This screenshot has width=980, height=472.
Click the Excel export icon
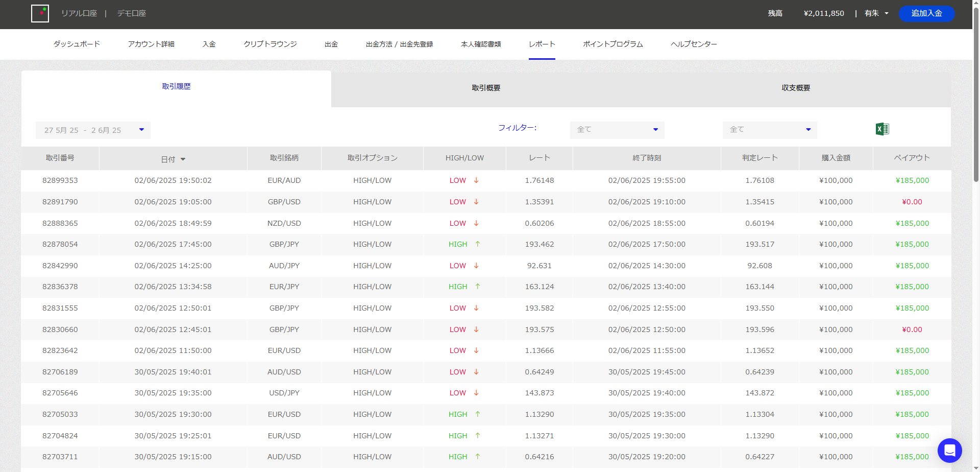click(882, 129)
